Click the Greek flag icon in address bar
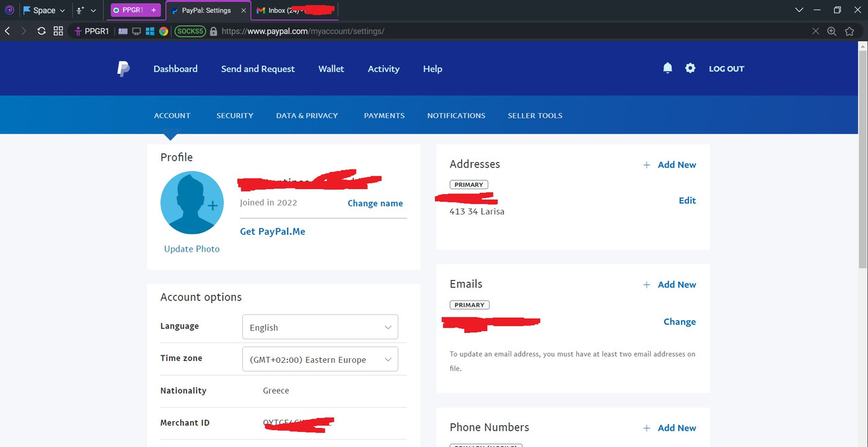Viewport: 868px width, 447px height. click(x=123, y=31)
